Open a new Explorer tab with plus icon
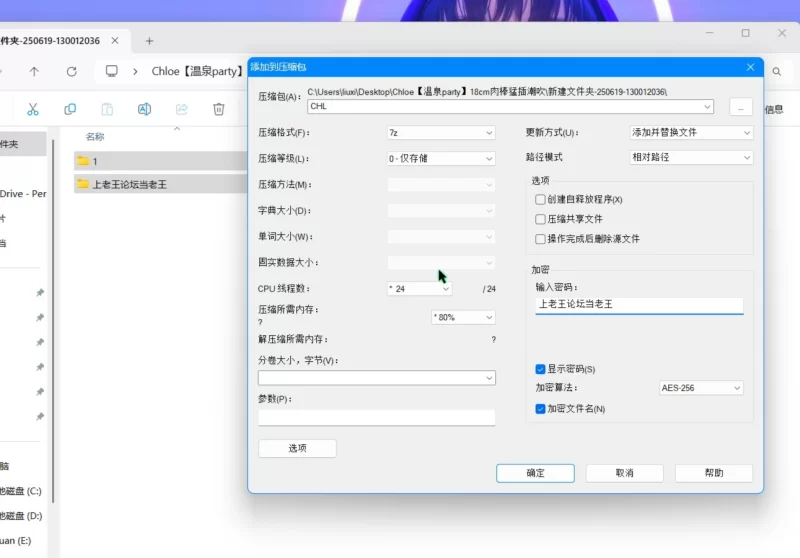This screenshot has width=800, height=558. point(149,41)
